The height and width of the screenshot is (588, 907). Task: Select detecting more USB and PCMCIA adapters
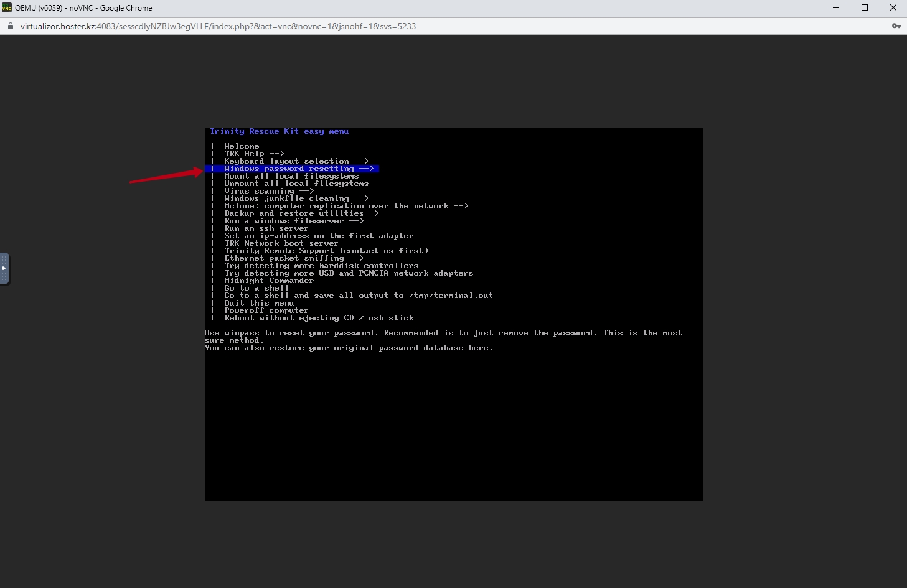349,273
